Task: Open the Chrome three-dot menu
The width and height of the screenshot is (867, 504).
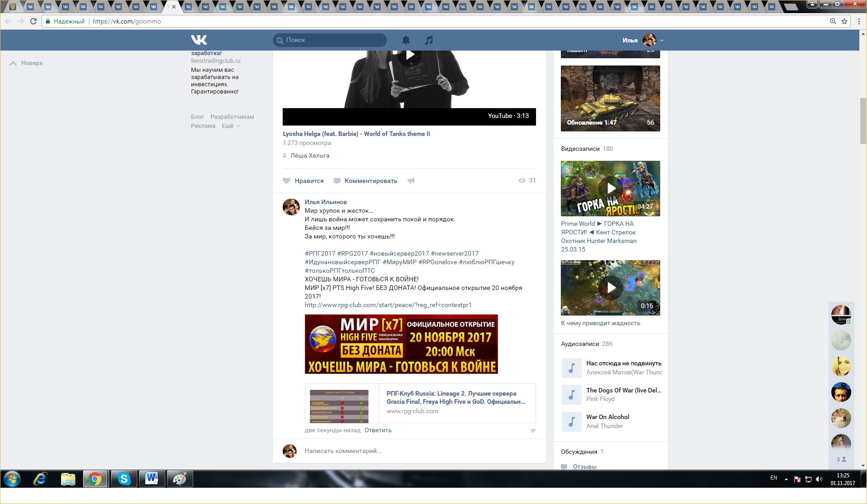Action: [x=859, y=21]
